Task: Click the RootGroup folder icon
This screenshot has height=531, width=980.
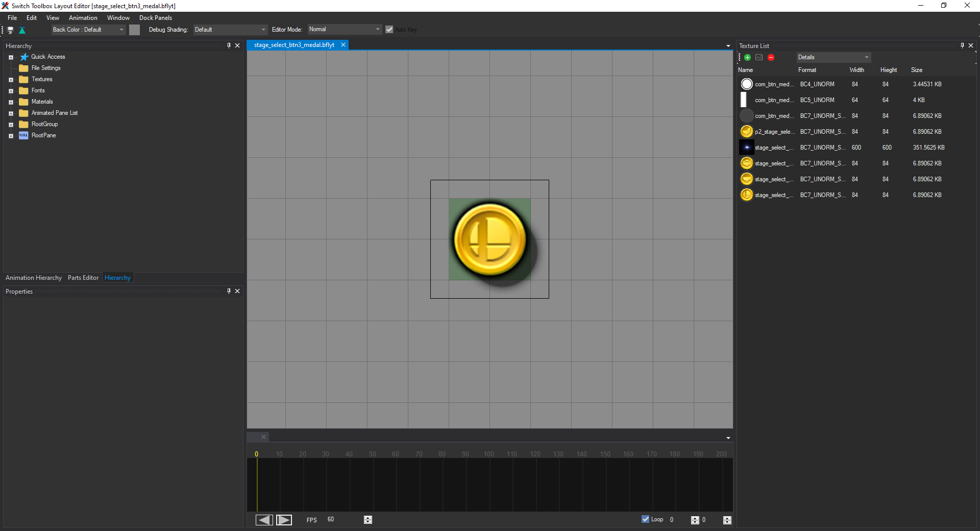Action: pyautogui.click(x=23, y=124)
